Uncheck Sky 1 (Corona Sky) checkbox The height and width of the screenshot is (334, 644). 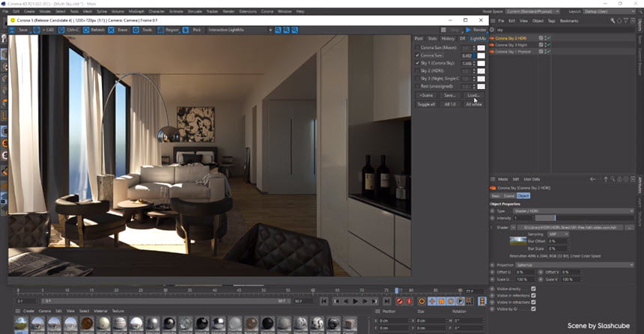[417, 63]
